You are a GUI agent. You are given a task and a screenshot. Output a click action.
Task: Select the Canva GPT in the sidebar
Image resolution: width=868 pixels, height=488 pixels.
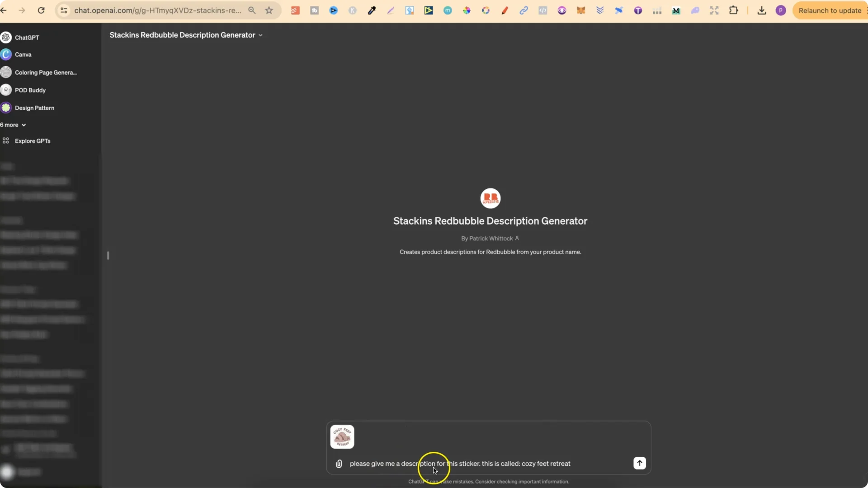[23, 54]
